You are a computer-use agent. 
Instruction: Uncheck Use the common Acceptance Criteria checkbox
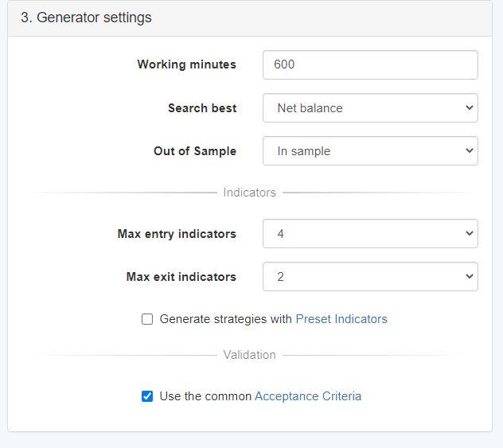click(x=147, y=396)
